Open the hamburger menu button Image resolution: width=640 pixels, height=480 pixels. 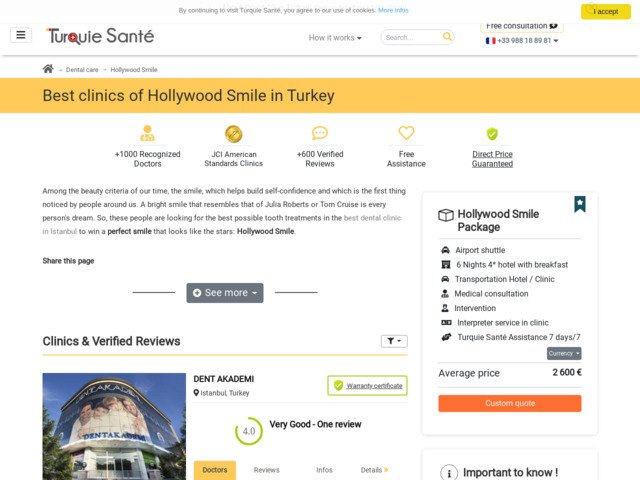pyautogui.click(x=21, y=35)
